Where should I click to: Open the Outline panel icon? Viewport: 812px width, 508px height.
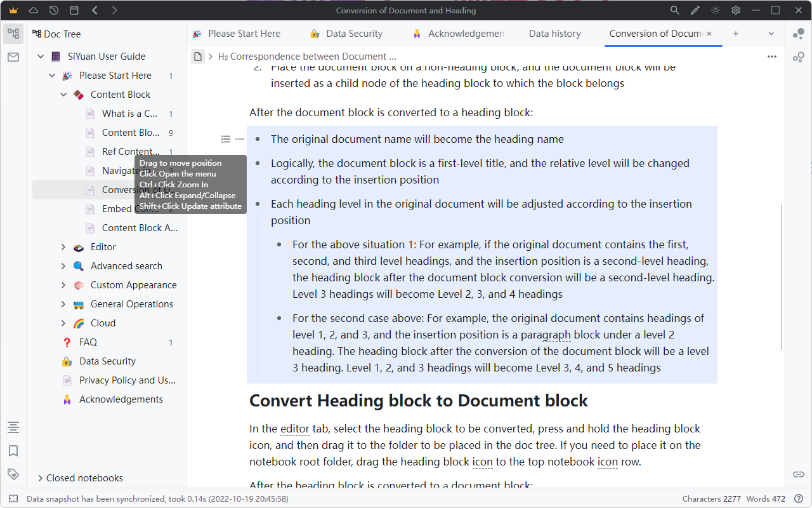point(13,427)
